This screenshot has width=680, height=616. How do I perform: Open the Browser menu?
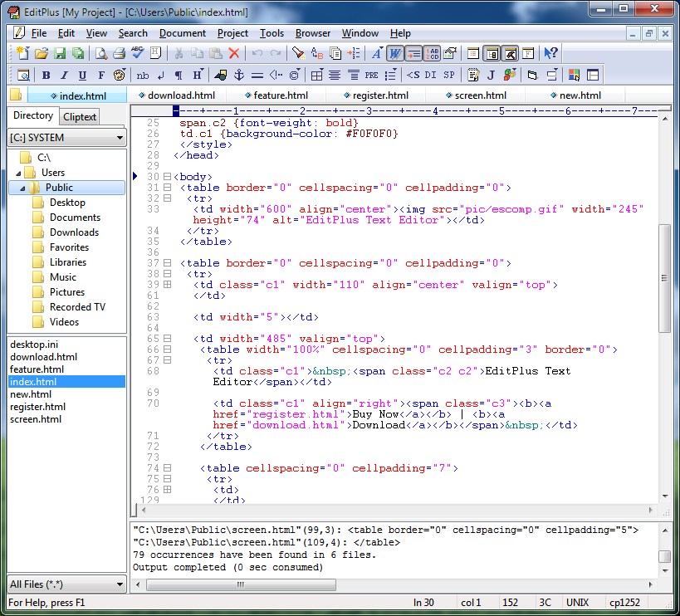click(x=313, y=33)
